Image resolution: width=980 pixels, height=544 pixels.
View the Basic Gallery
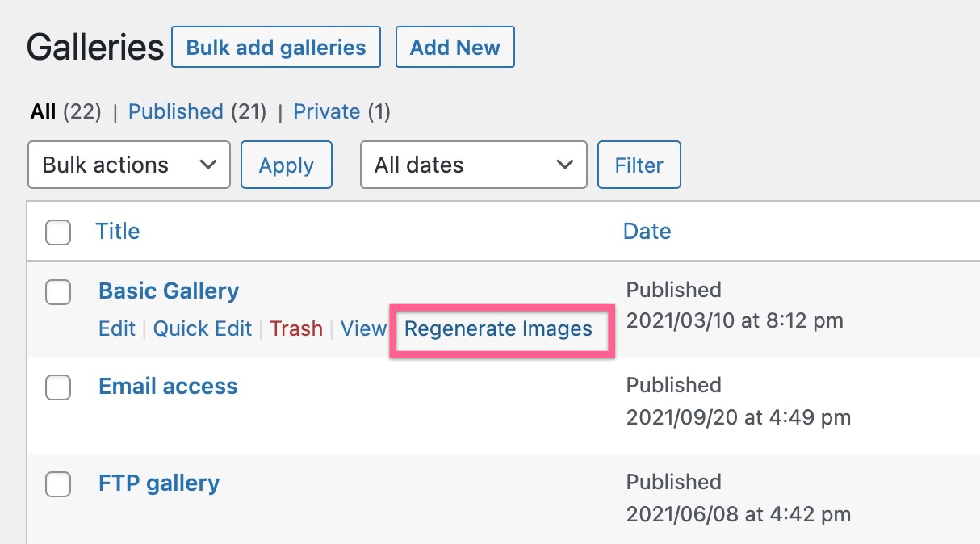(x=364, y=328)
